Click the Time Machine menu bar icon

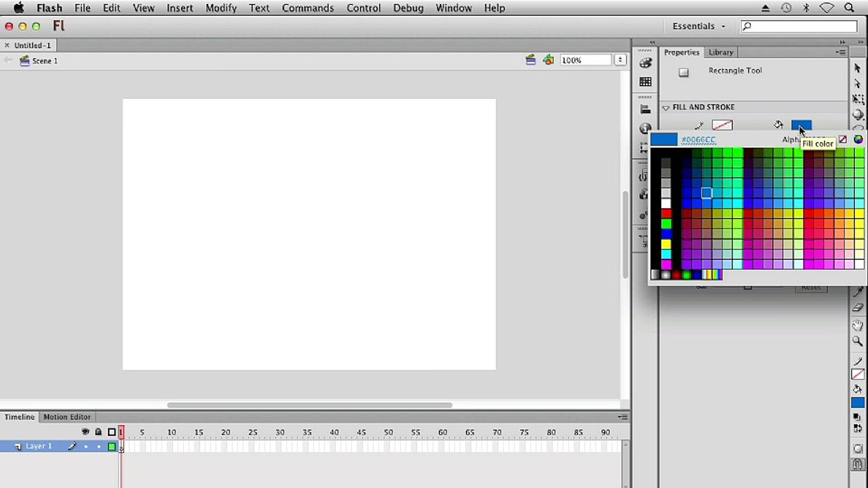[x=786, y=8]
